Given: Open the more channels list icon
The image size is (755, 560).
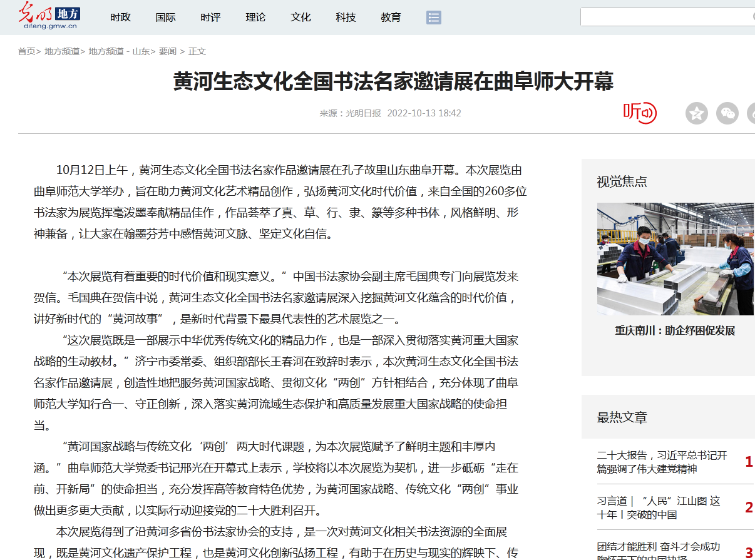Looking at the screenshot, I should pyautogui.click(x=434, y=18).
